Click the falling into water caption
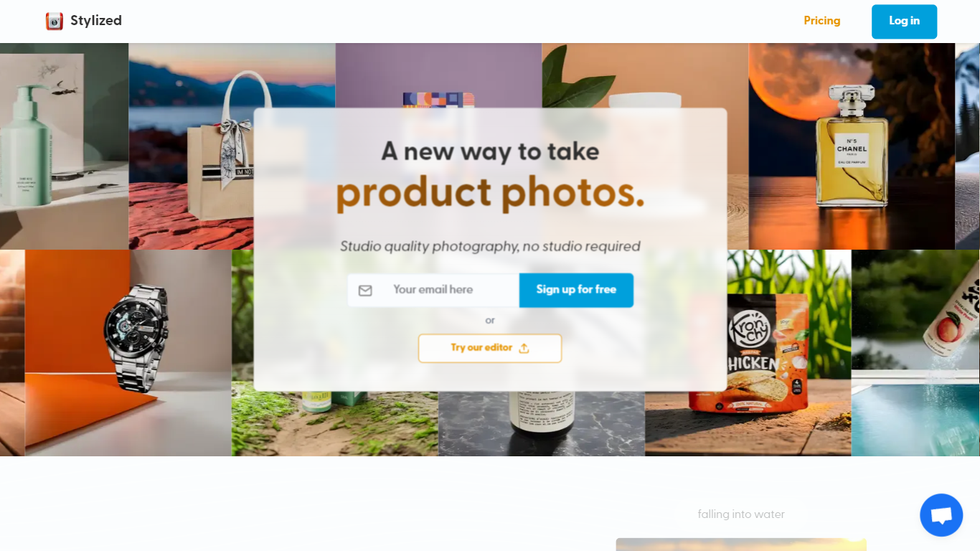Viewport: 980px width, 551px height. click(741, 514)
